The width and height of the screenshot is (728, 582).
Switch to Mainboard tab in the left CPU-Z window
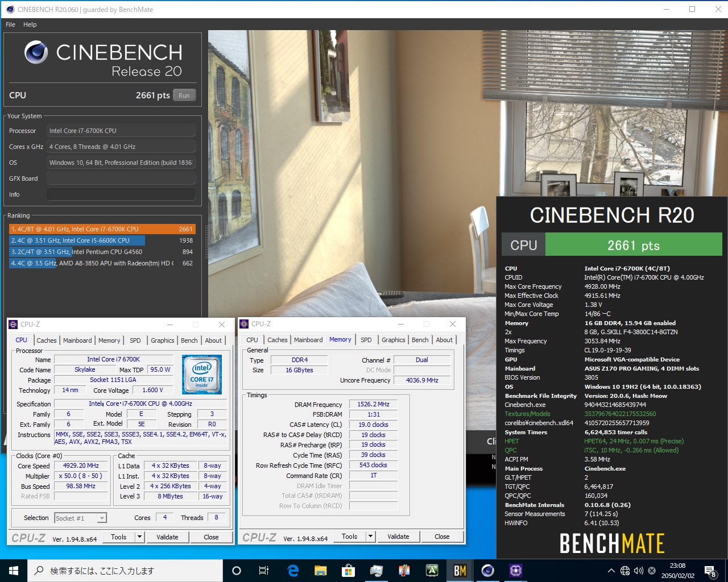pos(77,340)
